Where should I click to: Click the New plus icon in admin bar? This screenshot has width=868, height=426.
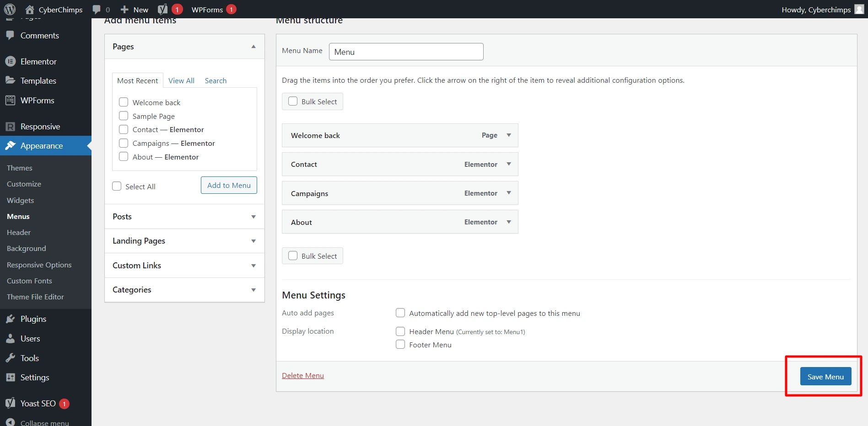click(x=124, y=9)
